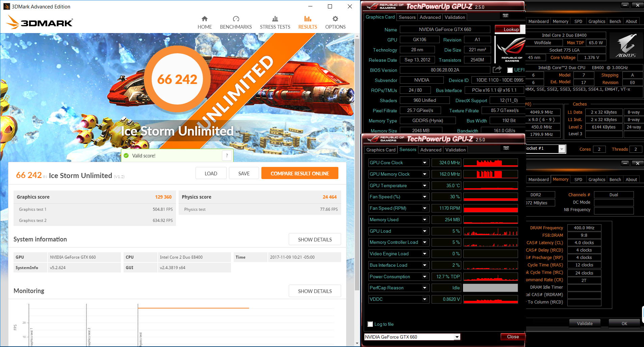Viewport: 644px width, 347px height.
Task: Open Validation tab in upper GPU-Z window
Action: click(455, 17)
